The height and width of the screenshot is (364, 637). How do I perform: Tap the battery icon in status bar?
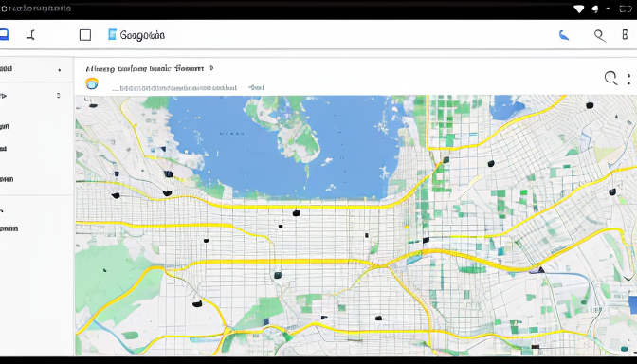tap(625, 9)
